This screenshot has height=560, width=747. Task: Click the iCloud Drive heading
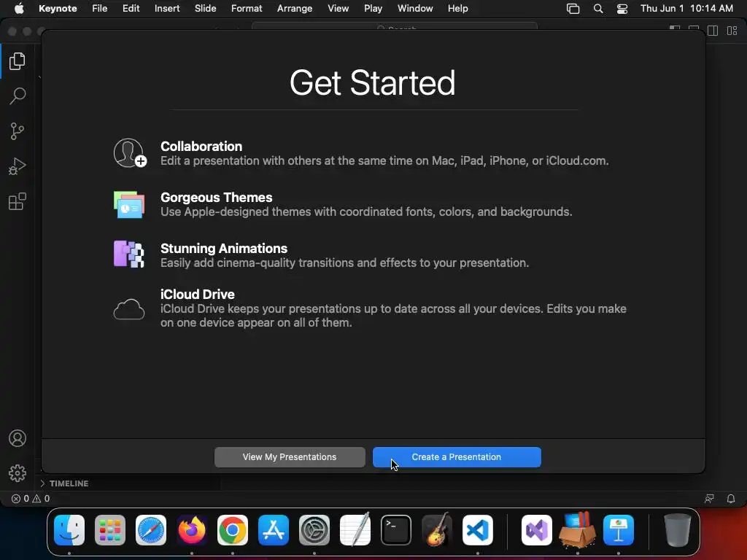point(197,295)
